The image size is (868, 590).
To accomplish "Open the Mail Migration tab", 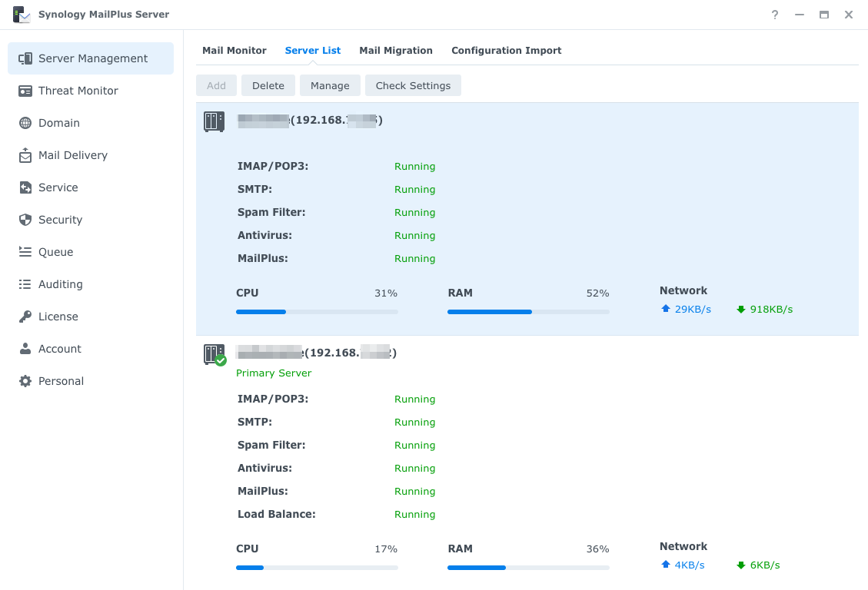I will point(396,50).
